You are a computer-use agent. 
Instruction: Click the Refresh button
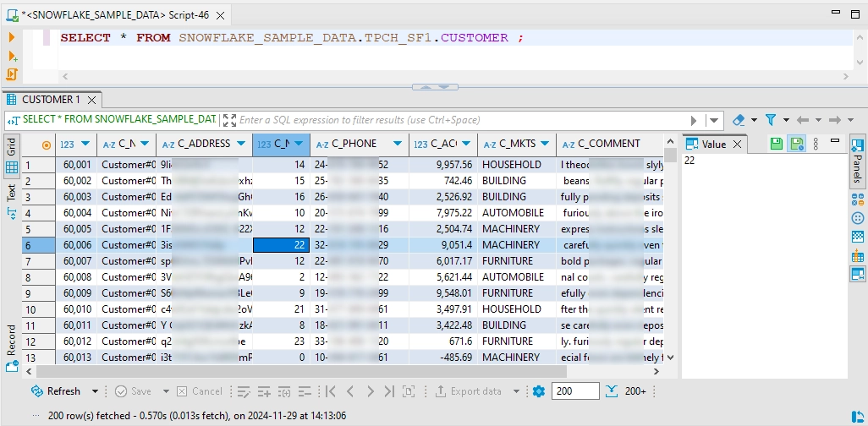point(57,391)
